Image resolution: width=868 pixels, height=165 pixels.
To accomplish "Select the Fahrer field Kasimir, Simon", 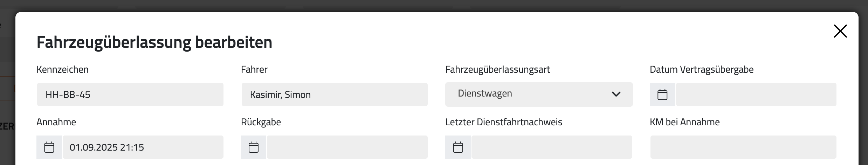I will click(334, 94).
